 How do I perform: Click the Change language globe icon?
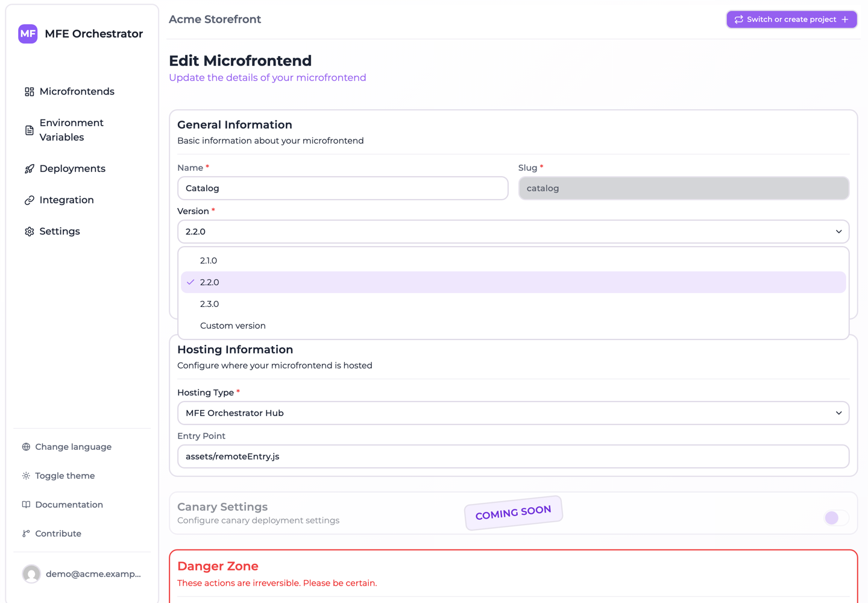coord(26,447)
